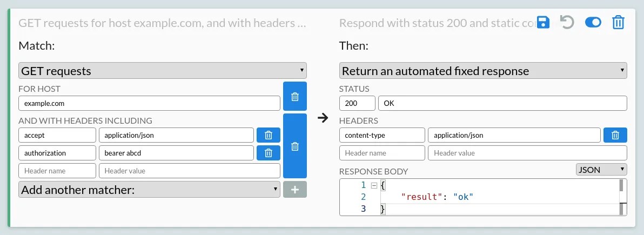Image resolution: width=644 pixels, height=235 pixels.
Task: Focus empty match Header name field
Action: (57, 171)
